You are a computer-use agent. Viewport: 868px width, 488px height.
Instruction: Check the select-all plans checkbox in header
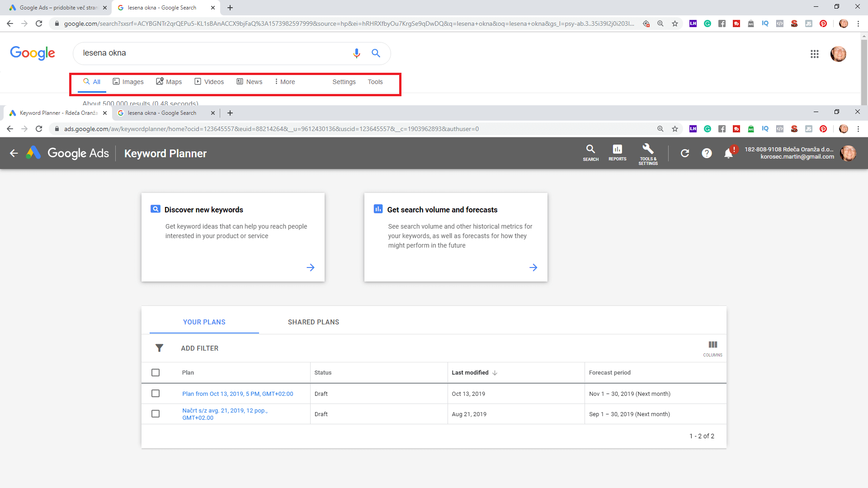coord(156,372)
